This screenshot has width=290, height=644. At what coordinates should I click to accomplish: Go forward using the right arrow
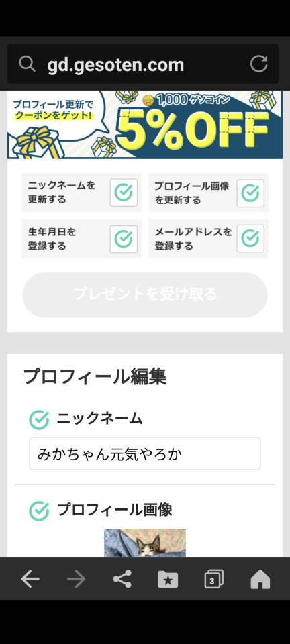77,579
